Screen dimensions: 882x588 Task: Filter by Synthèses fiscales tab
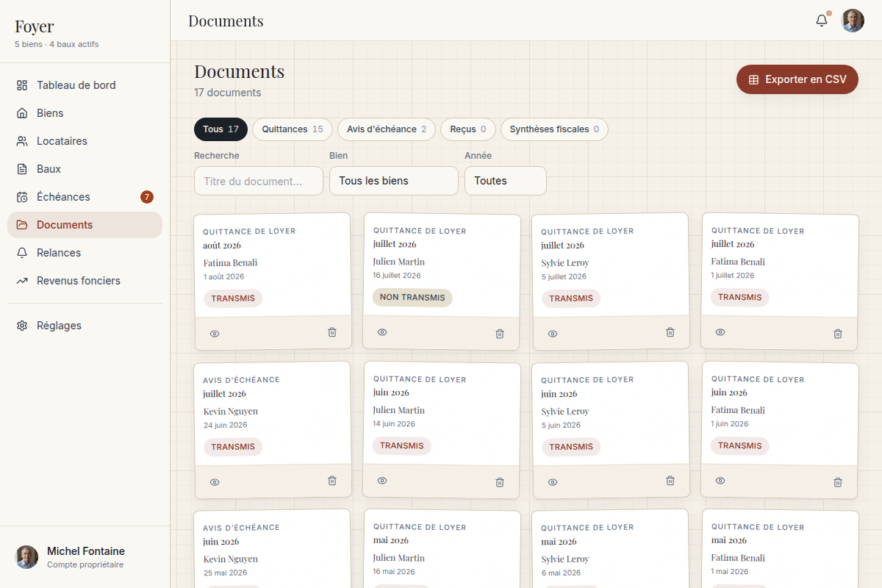pyautogui.click(x=554, y=129)
